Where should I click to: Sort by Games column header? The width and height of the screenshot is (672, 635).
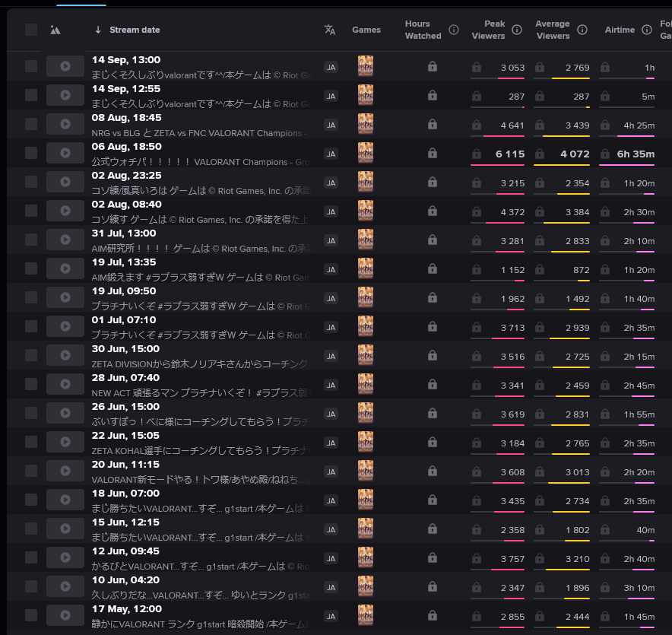pos(366,30)
